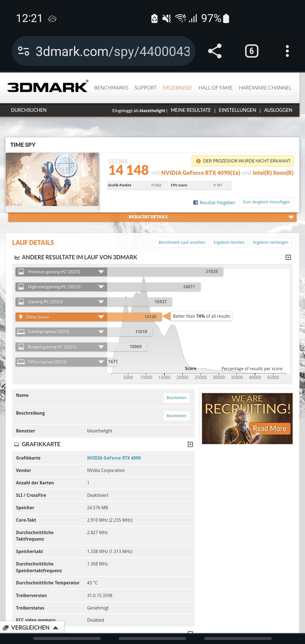Click Bearbeiten button for Name
This screenshot has width=305, height=644.
[x=177, y=398]
